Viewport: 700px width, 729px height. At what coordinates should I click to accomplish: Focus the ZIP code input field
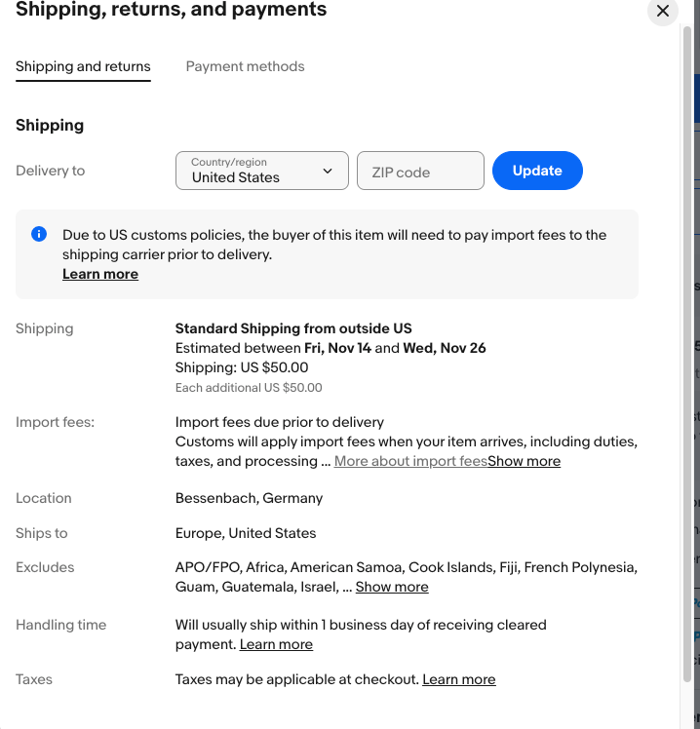coord(420,171)
